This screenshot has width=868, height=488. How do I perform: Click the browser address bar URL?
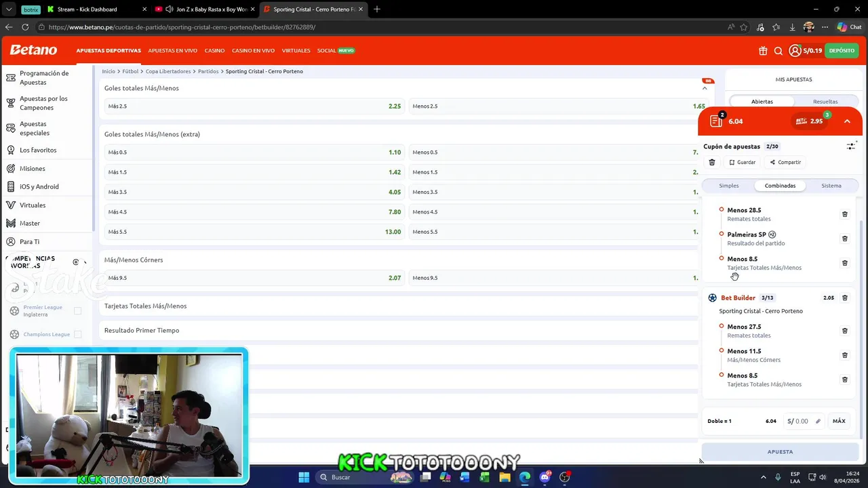182,27
